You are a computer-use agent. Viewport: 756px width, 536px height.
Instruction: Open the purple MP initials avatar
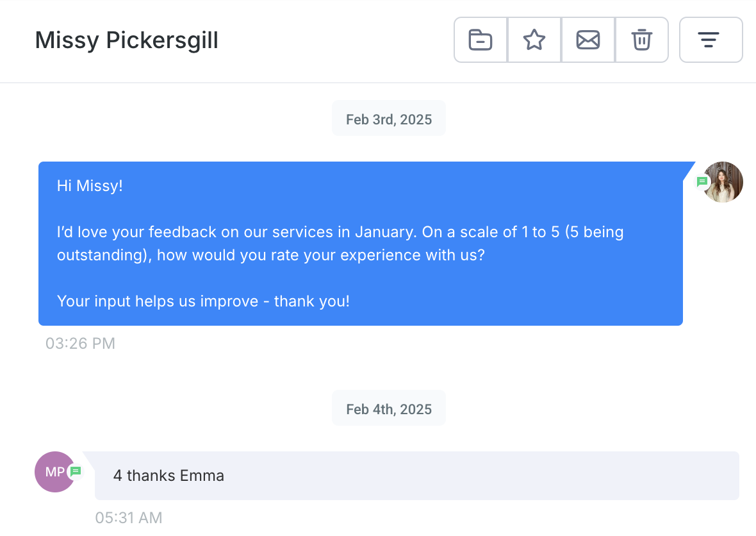(x=53, y=472)
